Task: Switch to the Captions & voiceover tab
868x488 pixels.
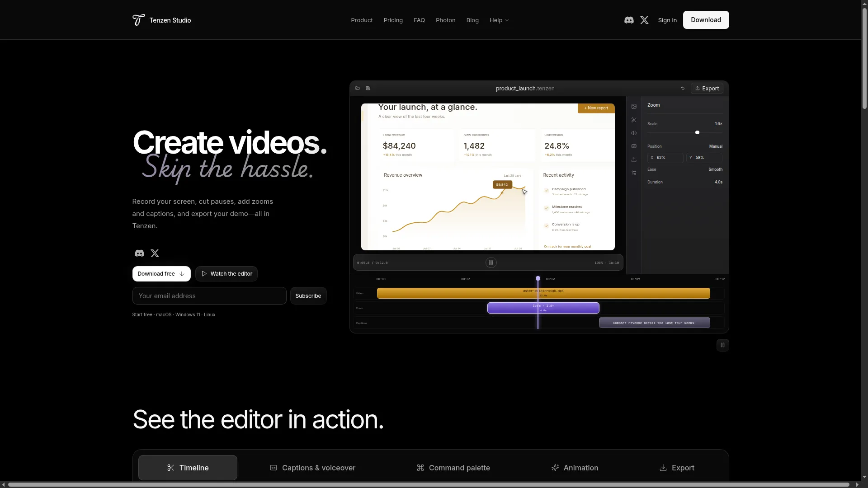Action: coord(312,468)
